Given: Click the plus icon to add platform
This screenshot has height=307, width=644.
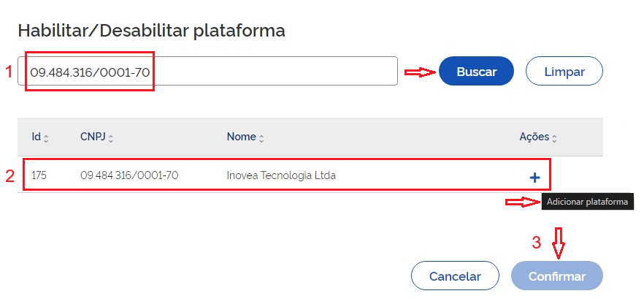Looking at the screenshot, I should (x=534, y=177).
